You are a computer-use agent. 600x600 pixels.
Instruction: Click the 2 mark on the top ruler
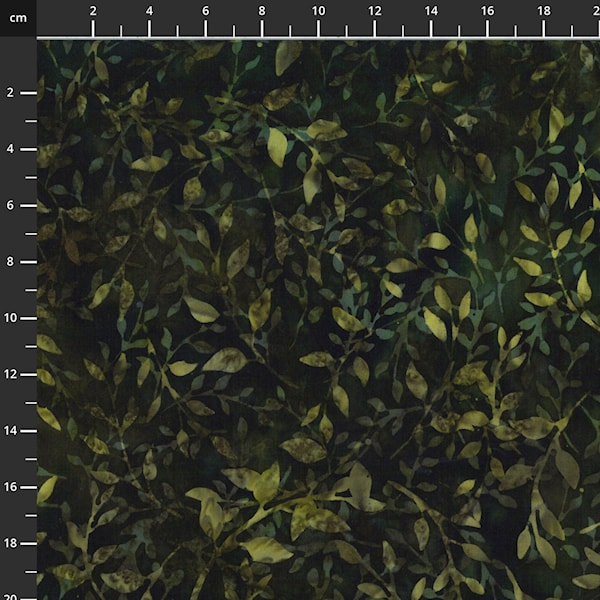tap(93, 10)
